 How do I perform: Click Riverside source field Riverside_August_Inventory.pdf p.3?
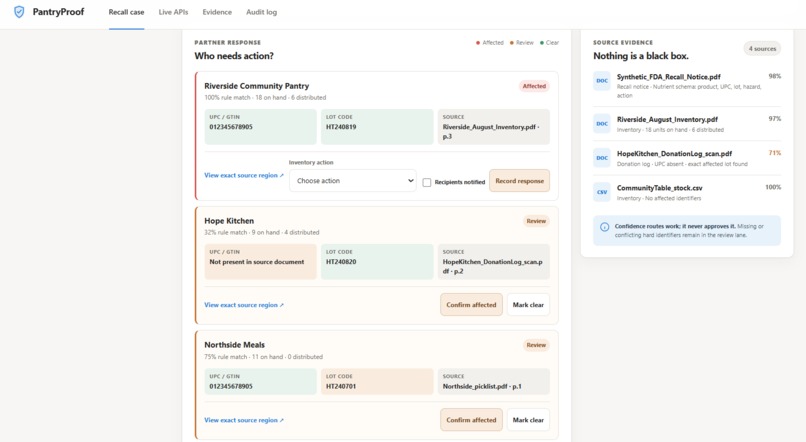click(x=493, y=126)
